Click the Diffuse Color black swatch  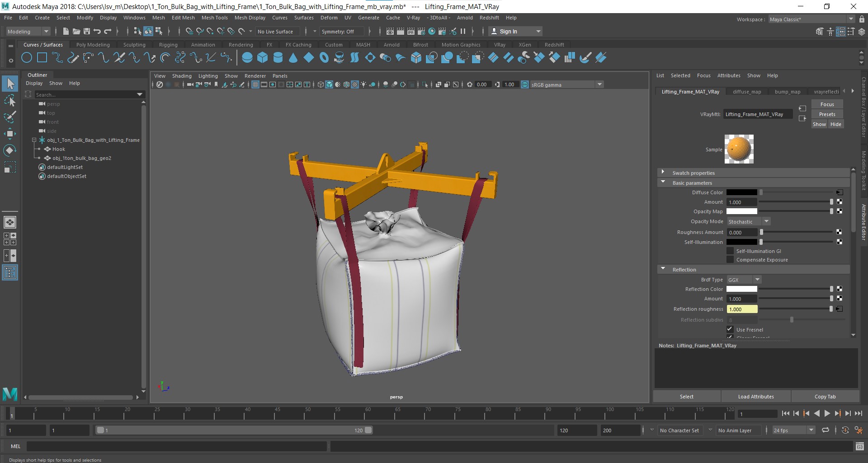point(741,192)
